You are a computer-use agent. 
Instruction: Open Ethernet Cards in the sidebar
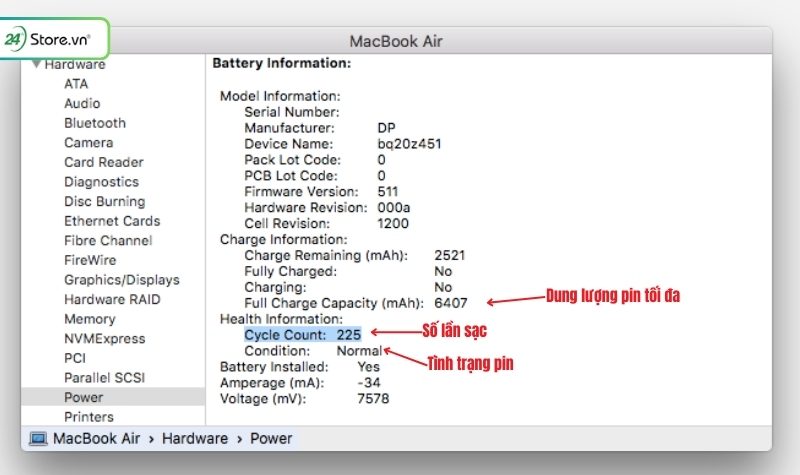coord(112,221)
